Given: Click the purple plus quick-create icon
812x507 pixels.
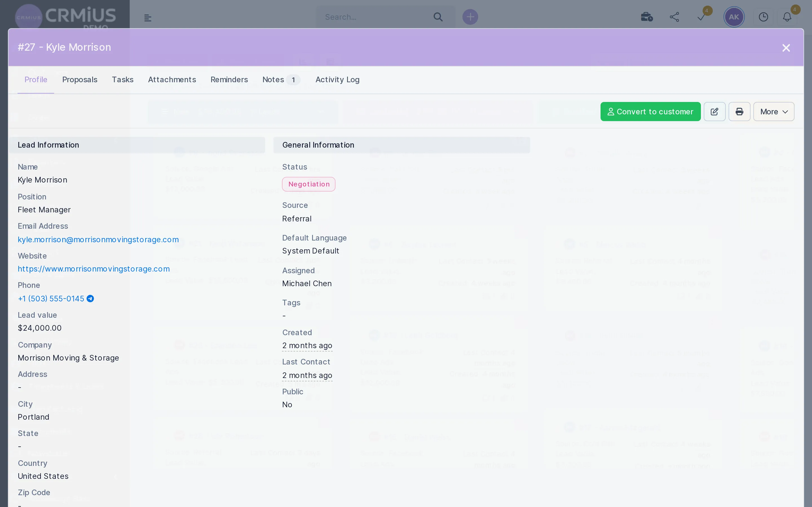Looking at the screenshot, I should (x=470, y=17).
